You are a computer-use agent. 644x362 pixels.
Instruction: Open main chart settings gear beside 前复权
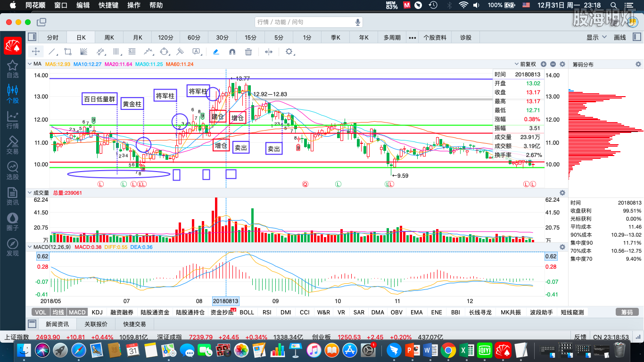[562, 64]
